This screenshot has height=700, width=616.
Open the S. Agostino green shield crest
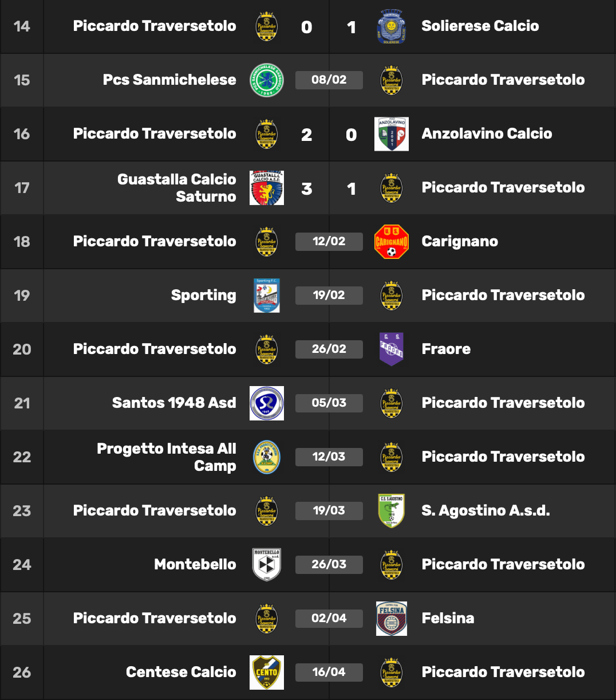(x=392, y=511)
